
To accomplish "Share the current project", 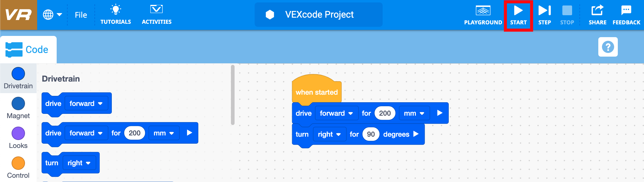I will coord(597,14).
